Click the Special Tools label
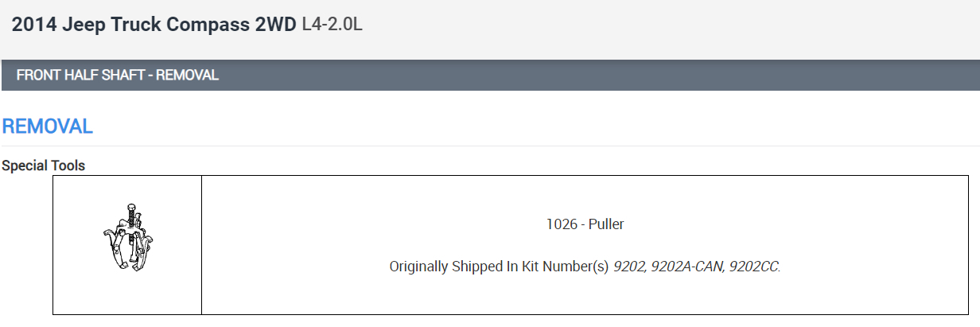This screenshot has height=327, width=980. coord(43,165)
